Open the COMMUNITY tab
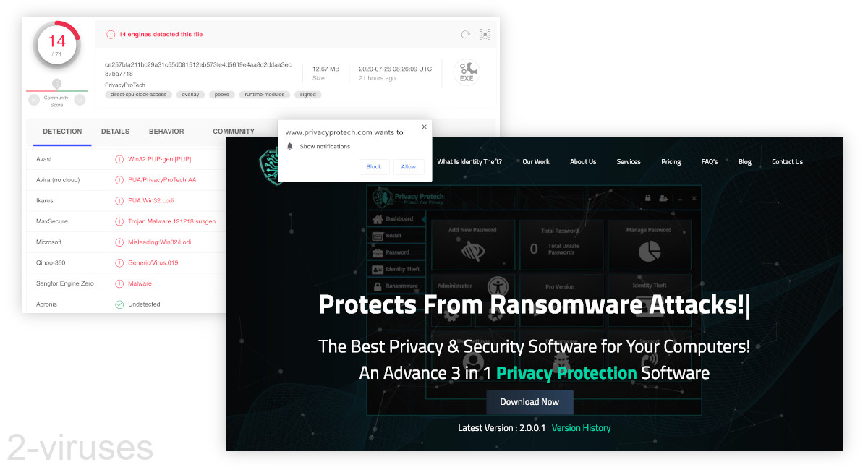The height and width of the screenshot is (470, 868). [234, 132]
